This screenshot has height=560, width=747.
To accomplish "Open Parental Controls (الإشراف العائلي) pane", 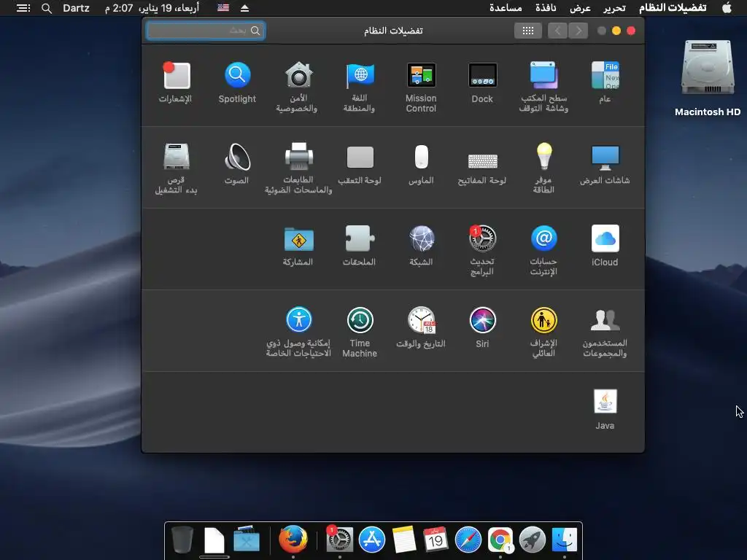I will click(x=543, y=332).
